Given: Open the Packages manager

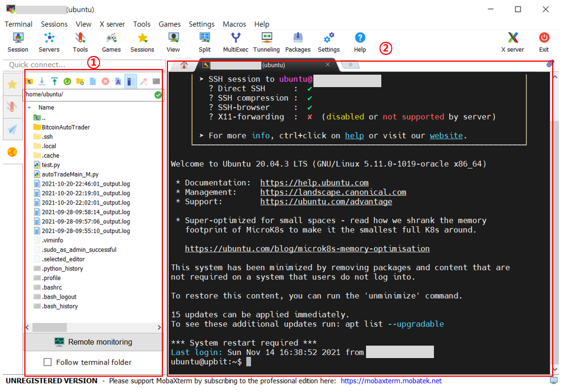Looking at the screenshot, I should [x=298, y=42].
